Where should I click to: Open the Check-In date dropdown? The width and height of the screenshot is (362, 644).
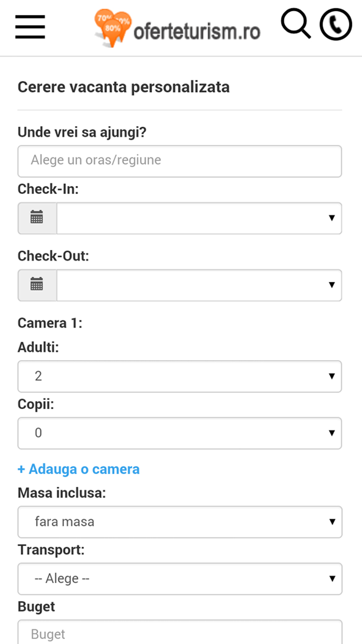[199, 218]
